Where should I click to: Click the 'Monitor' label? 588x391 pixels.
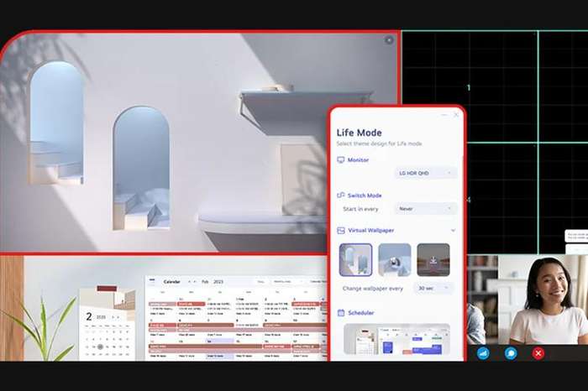(x=358, y=160)
